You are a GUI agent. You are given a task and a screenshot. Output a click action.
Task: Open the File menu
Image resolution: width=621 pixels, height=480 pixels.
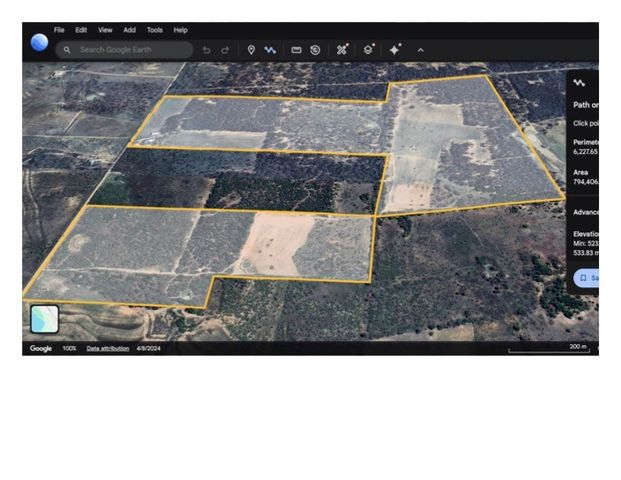(59, 30)
